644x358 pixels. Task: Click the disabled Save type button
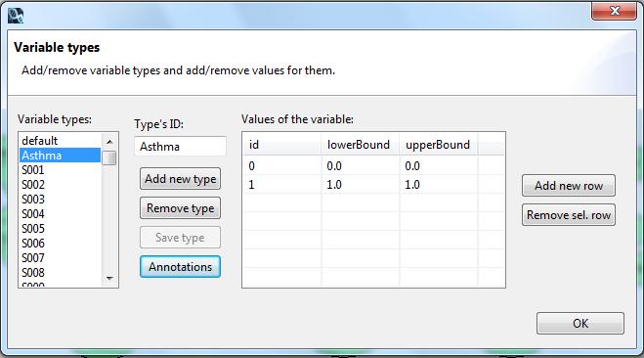point(180,238)
